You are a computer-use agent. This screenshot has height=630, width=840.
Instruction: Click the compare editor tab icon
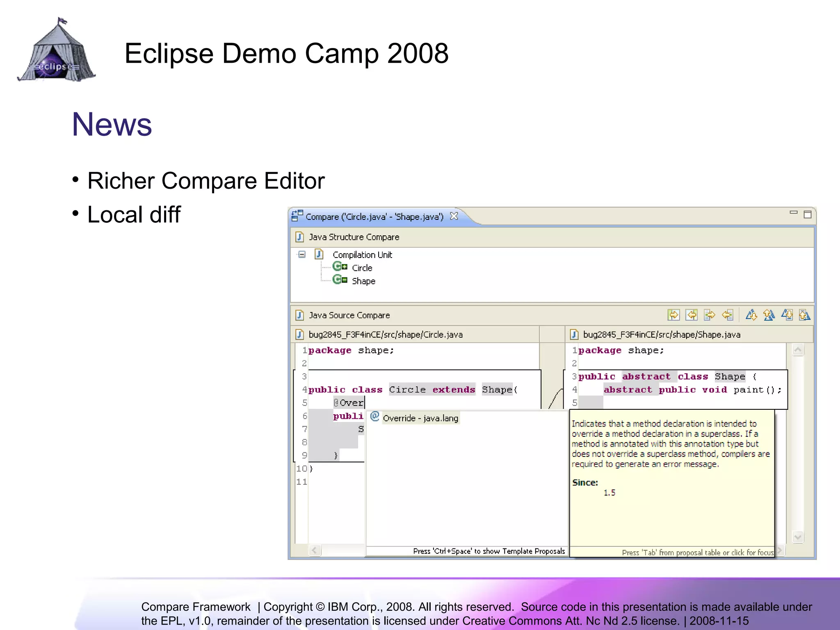coord(297,216)
